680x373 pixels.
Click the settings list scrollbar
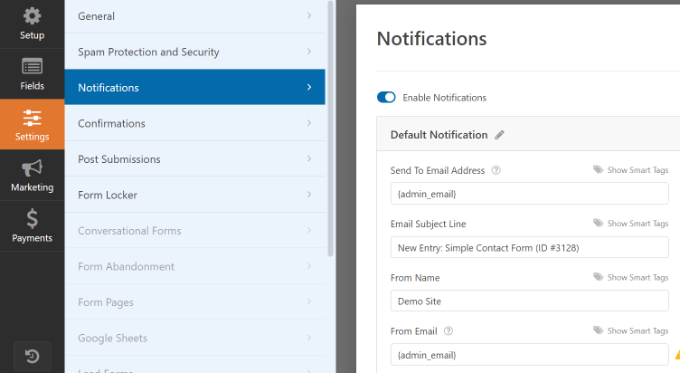(x=330, y=128)
